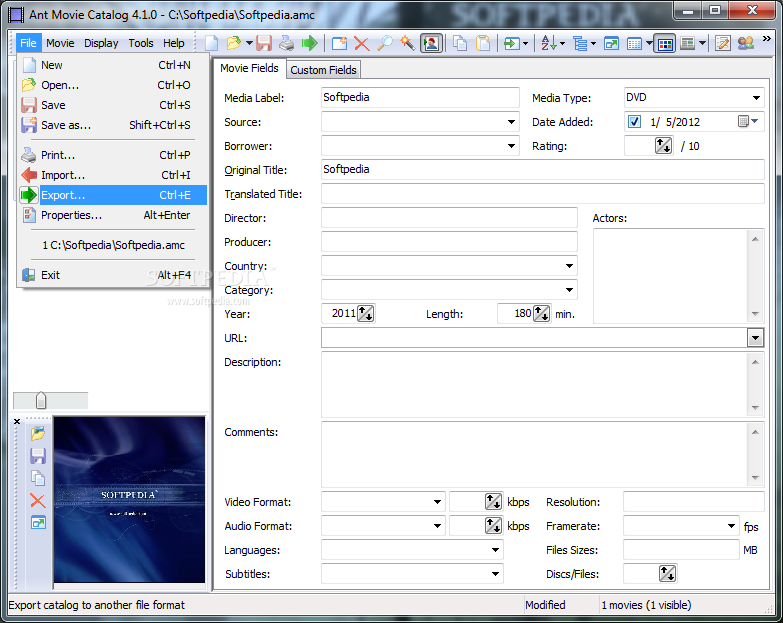This screenshot has width=783, height=623.
Task: Click the Softpedia cover thumbnail image
Action: 129,499
